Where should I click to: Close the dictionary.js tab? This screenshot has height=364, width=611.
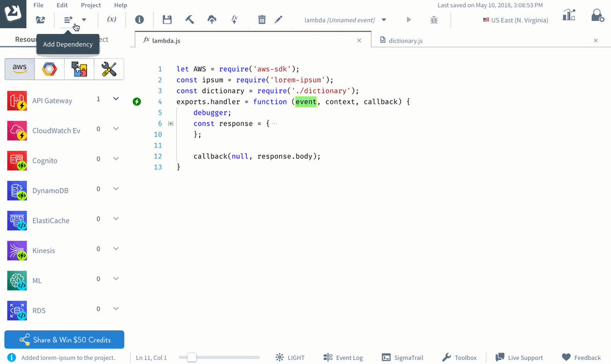[596, 40]
